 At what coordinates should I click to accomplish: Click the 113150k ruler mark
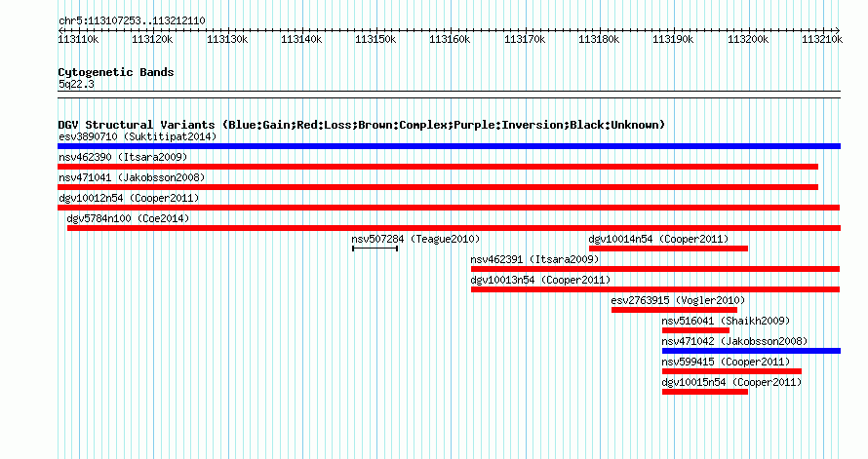point(375,39)
